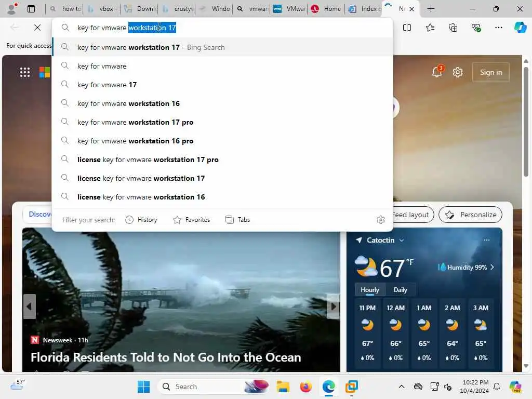Open Microsoft Edge taskbar icon
Image resolution: width=532 pixels, height=399 pixels.
click(x=328, y=387)
